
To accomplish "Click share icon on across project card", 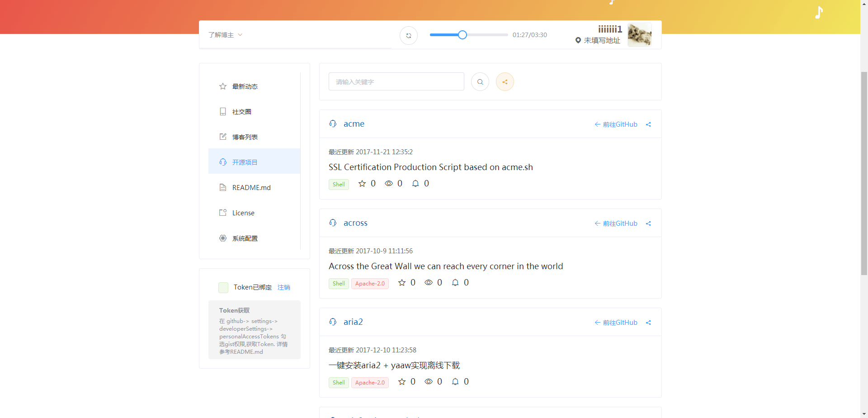I will (x=648, y=223).
